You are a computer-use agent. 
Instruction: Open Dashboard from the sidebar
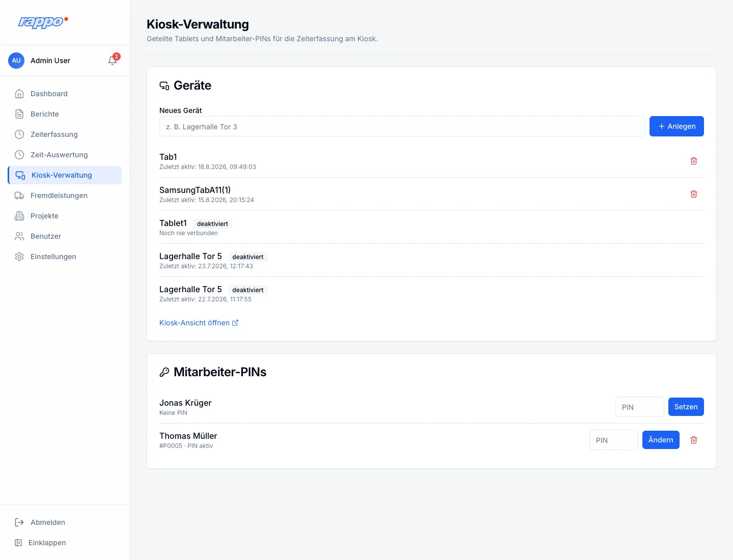65,94
